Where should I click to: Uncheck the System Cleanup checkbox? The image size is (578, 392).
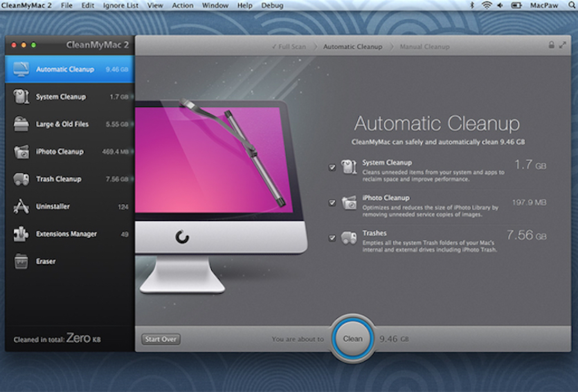tap(332, 167)
